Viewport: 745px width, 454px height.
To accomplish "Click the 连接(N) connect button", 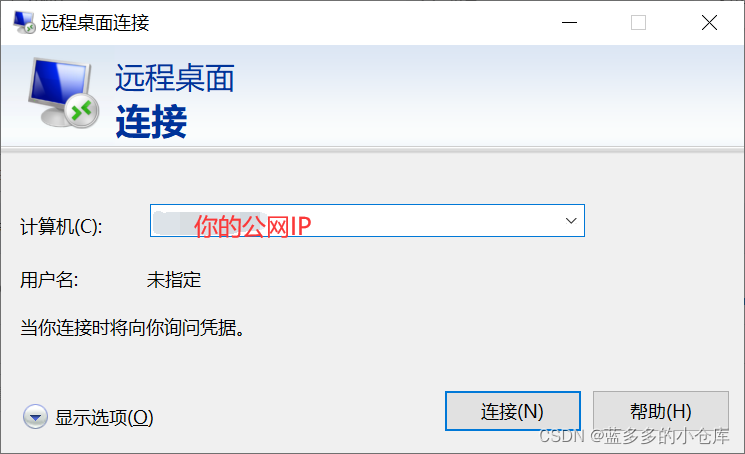I will tap(513, 411).
